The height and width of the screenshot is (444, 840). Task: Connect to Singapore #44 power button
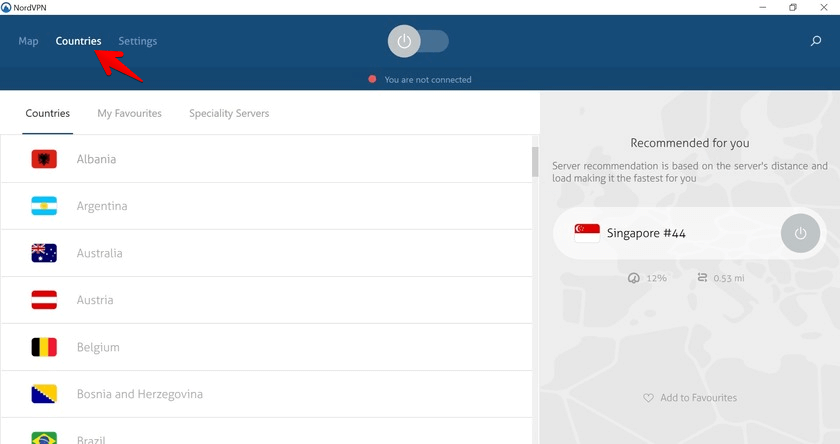(x=800, y=234)
